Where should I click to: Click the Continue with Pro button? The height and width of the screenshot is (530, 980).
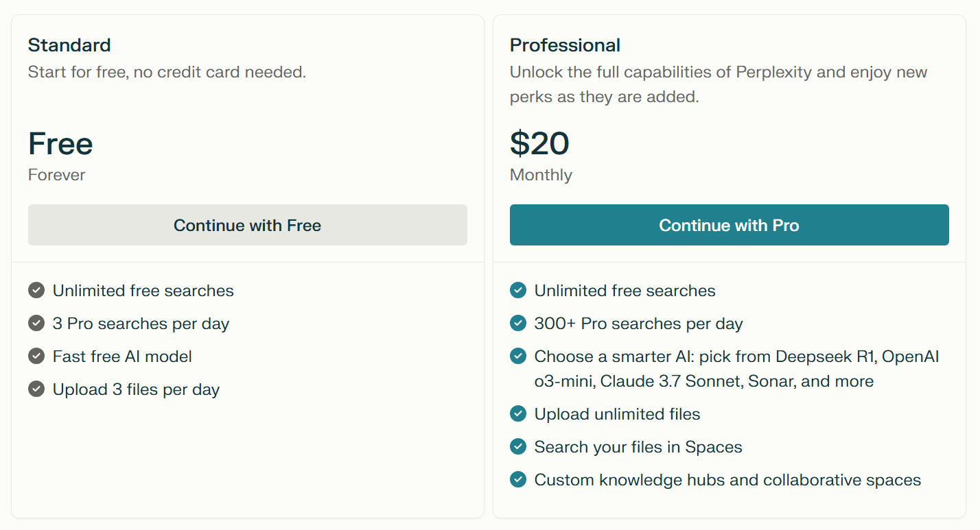[729, 225]
